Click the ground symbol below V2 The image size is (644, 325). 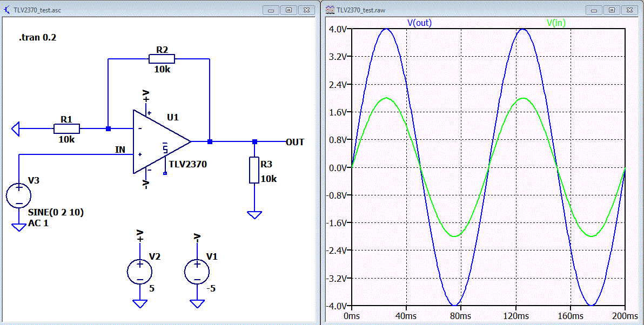139,303
